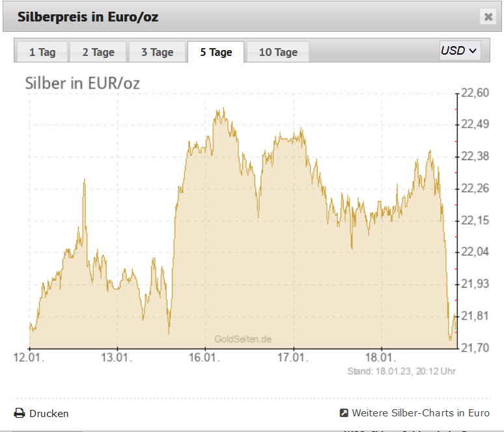Select the 3 Tage tab
The image size is (504, 432).
click(x=157, y=52)
